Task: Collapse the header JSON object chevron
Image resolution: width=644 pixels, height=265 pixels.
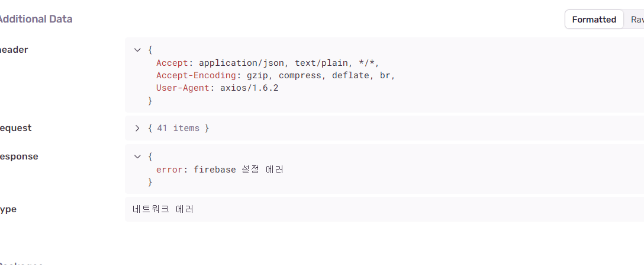Action: click(137, 50)
